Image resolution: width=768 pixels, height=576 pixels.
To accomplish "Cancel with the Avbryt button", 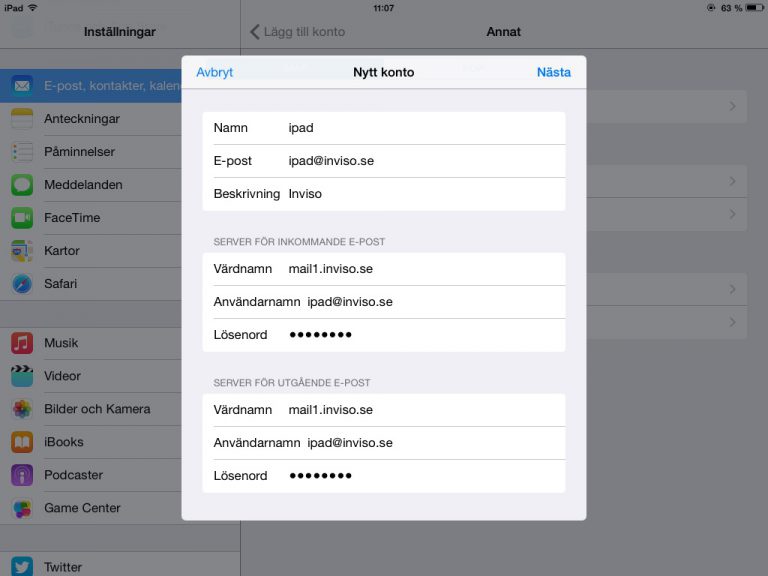I will (214, 72).
